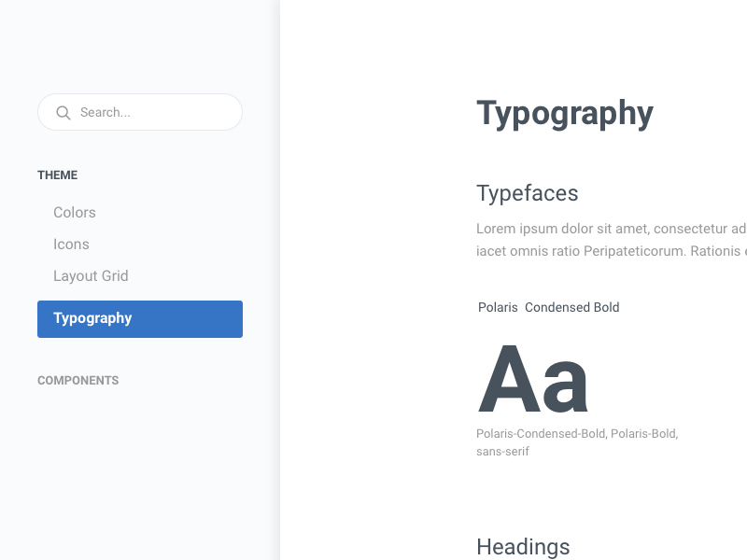This screenshot has width=747, height=560.
Task: Click the Headings section heading
Action: (522, 547)
